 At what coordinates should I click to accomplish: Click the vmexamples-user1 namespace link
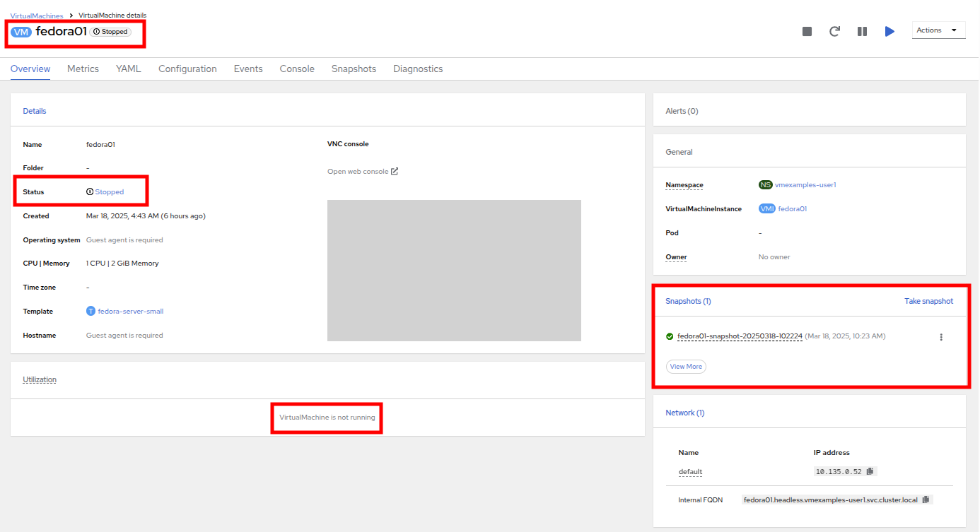point(805,185)
